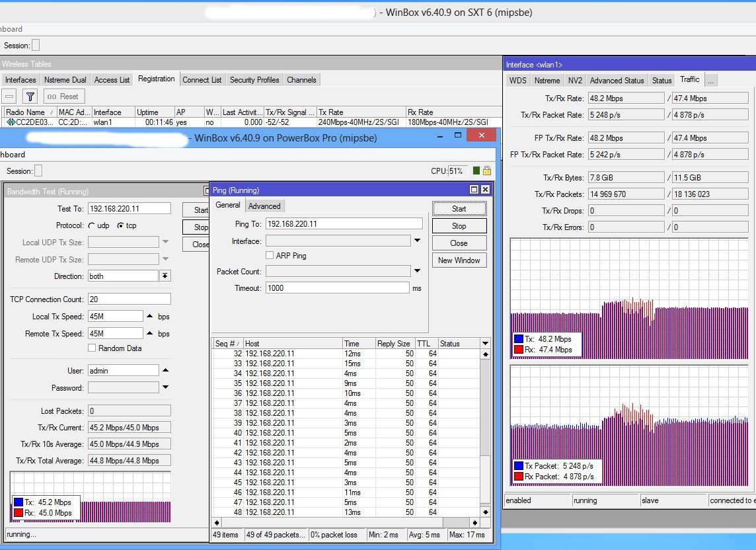Click the blue Tx Packet legend swatch
Viewport: 756px width, 550px height.
tap(519, 465)
